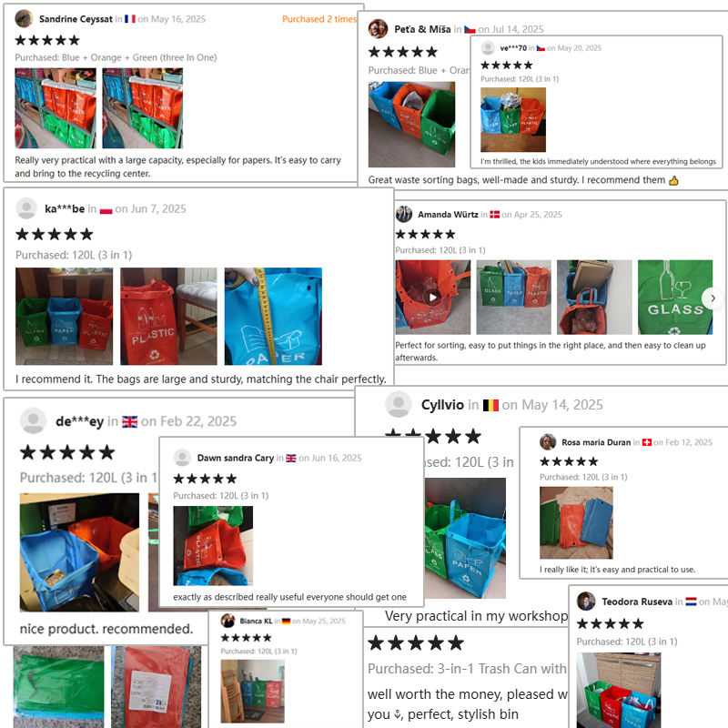Click the Purchased 2 times label
This screenshot has height=728, width=728.
tap(319, 19)
